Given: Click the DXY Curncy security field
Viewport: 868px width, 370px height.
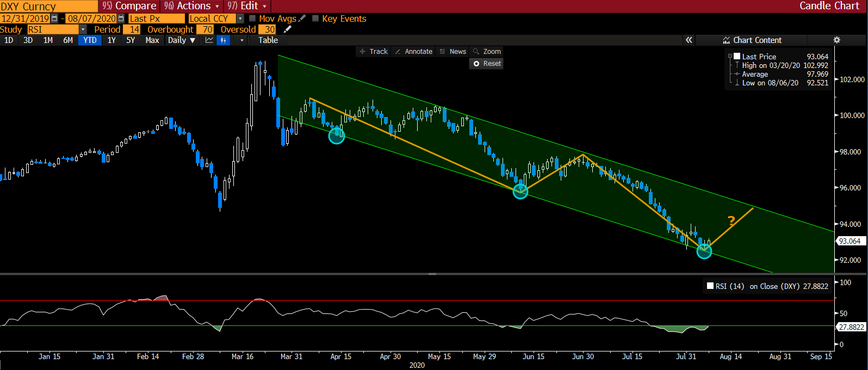Looking at the screenshot, I should point(49,6).
